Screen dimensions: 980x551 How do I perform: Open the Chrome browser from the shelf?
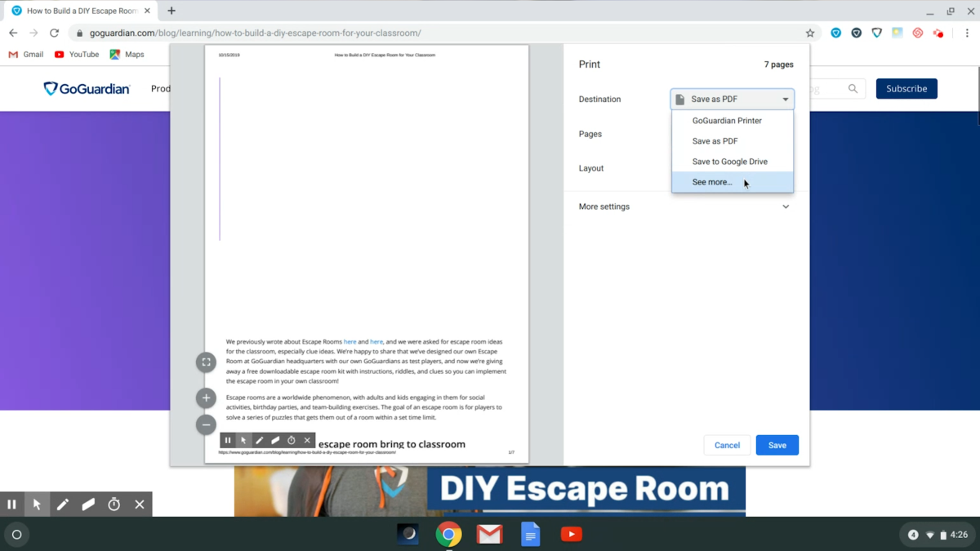coord(448,535)
